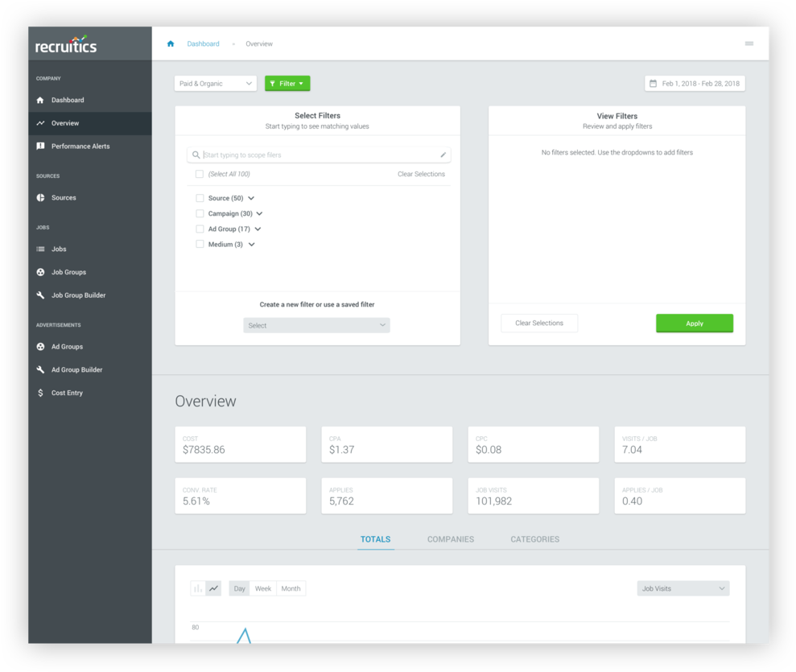Screen dimensions: 796x672
Task: Click the home icon in the breadcrumb
Action: point(171,43)
